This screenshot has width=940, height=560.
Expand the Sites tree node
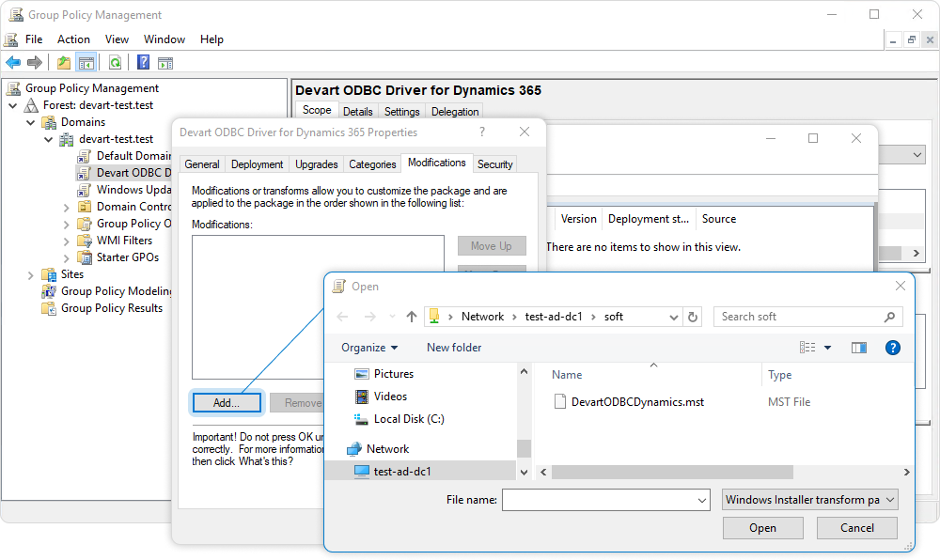pos(30,274)
